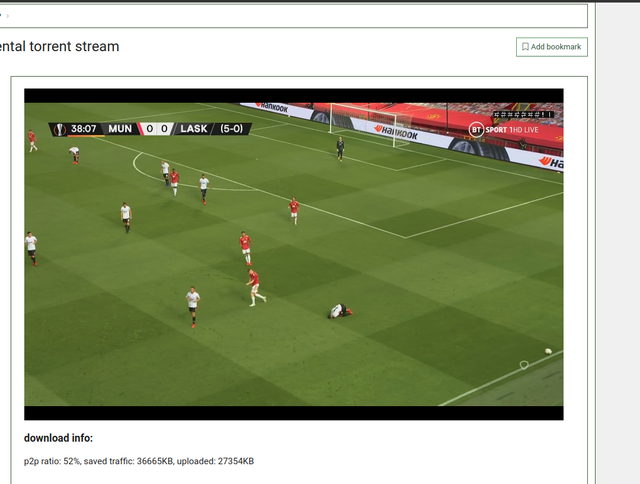The image size is (640, 484).
Task: Click the bookmark icon in Add bookmark
Action: (525, 47)
